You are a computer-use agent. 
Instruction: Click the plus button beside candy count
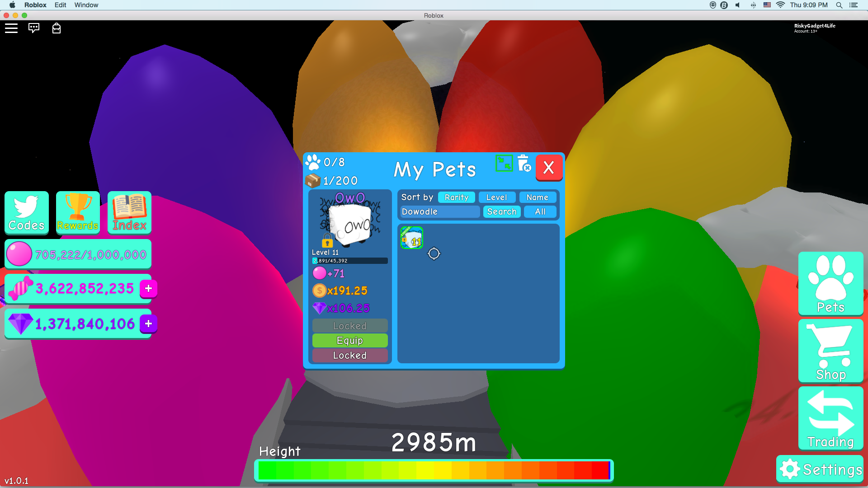pyautogui.click(x=148, y=289)
